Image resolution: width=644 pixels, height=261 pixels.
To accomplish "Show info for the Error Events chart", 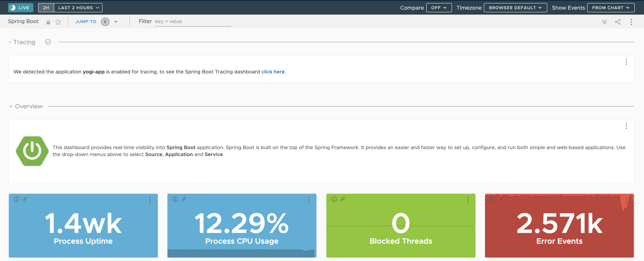I will (x=493, y=199).
